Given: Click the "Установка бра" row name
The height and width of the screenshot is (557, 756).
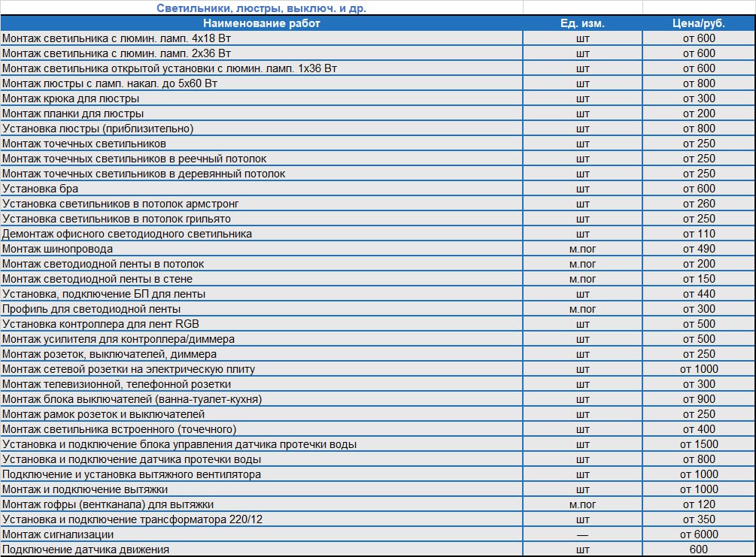Looking at the screenshot, I should pyautogui.click(x=41, y=189).
